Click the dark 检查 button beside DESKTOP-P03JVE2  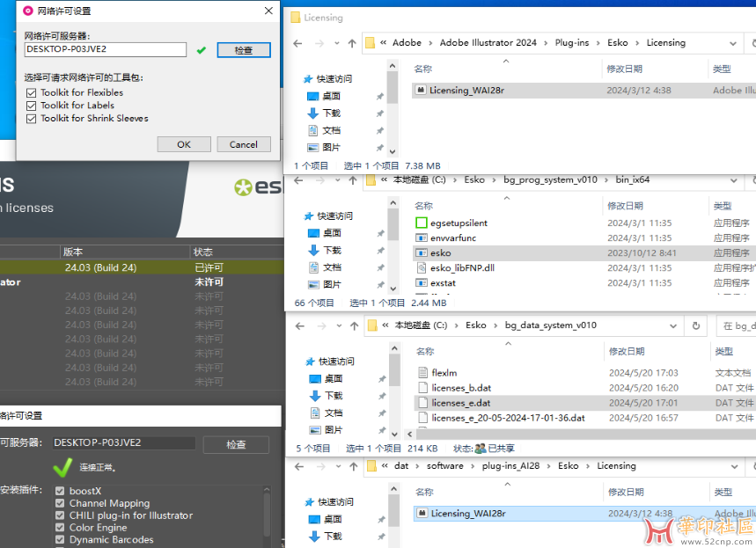pos(236,444)
